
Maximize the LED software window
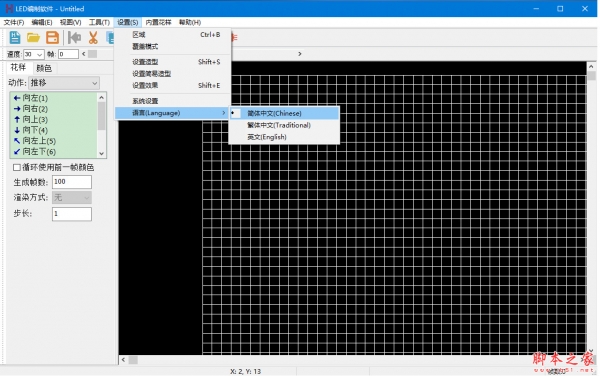560,8
